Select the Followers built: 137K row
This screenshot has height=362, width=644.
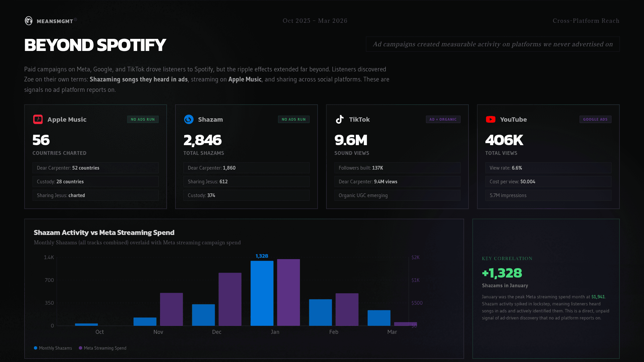(397, 168)
